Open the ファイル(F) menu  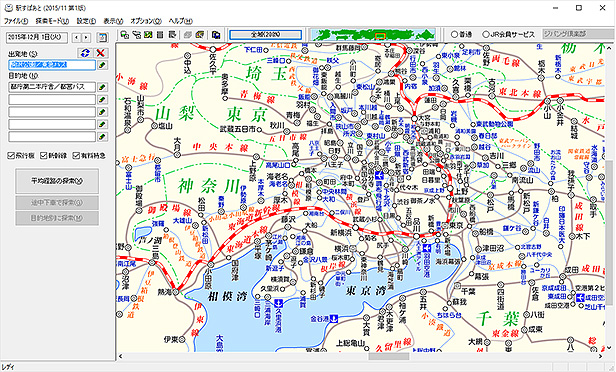(x=16, y=21)
